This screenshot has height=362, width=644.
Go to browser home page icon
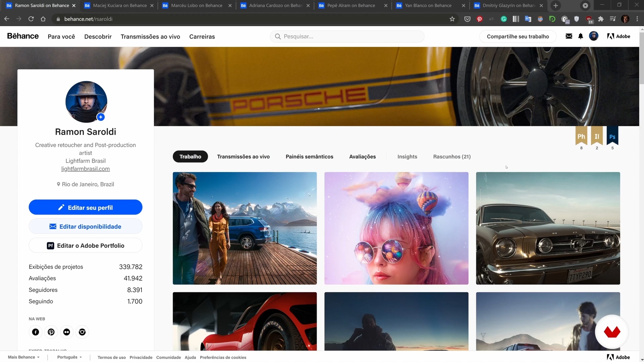pyautogui.click(x=43, y=19)
